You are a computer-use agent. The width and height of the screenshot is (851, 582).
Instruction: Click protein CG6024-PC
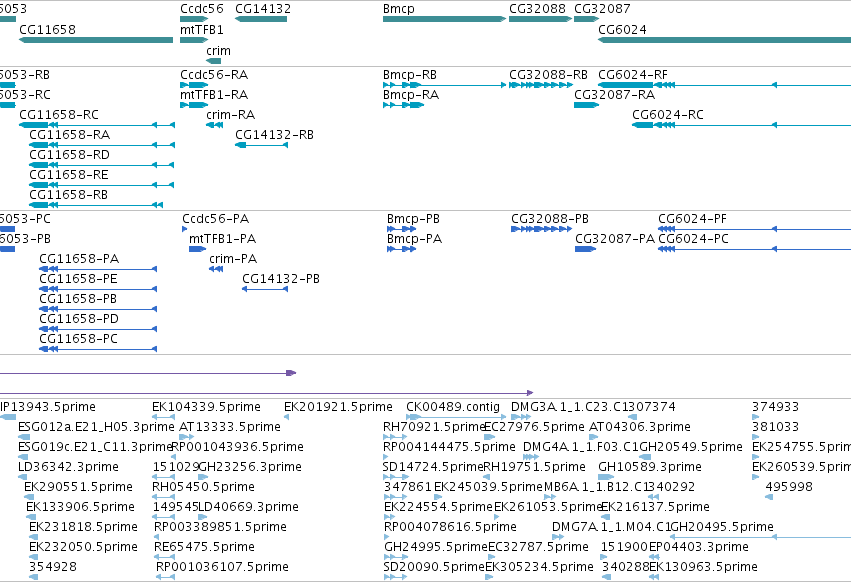tap(754, 249)
